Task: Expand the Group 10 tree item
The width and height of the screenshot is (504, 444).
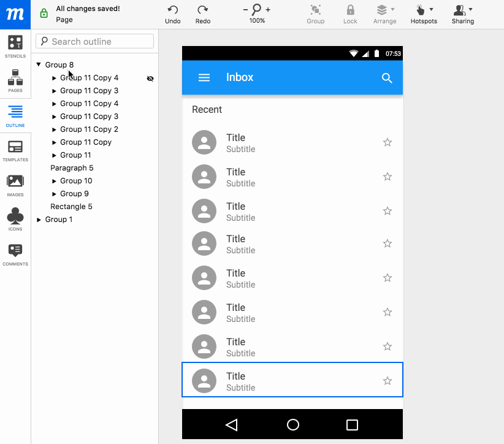Action: 53,181
